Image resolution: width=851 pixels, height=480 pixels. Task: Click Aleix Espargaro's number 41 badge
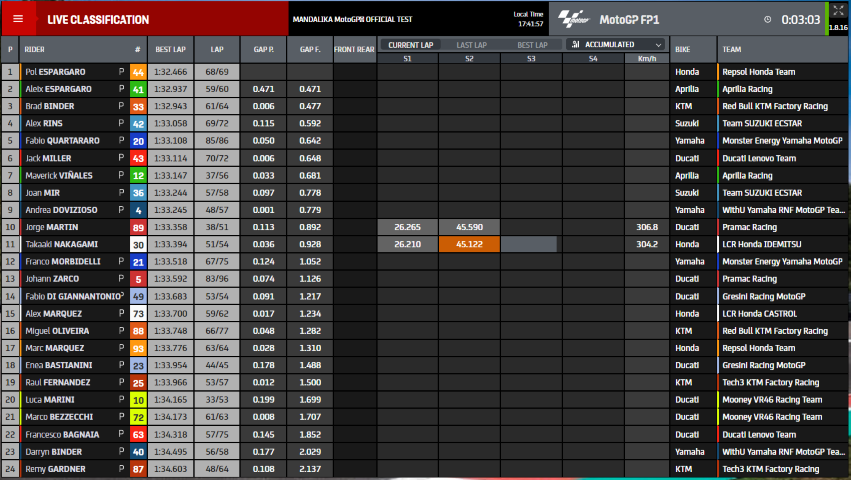[138, 89]
